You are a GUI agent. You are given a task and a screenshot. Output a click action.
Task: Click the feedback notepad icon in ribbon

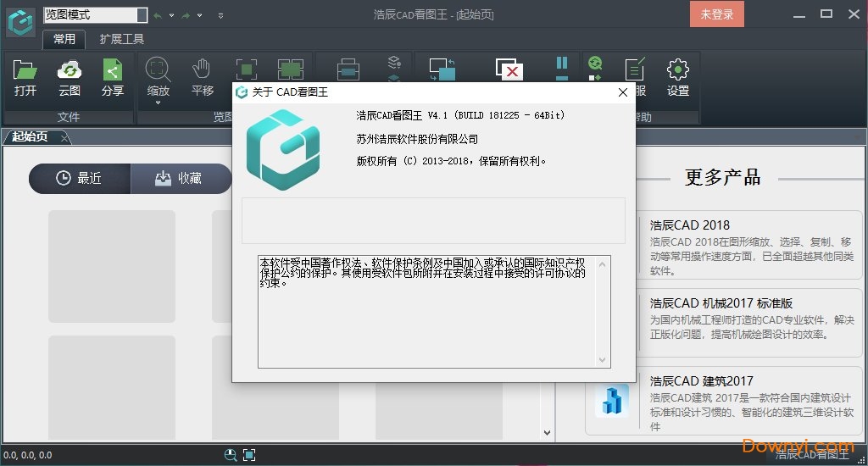(x=634, y=68)
